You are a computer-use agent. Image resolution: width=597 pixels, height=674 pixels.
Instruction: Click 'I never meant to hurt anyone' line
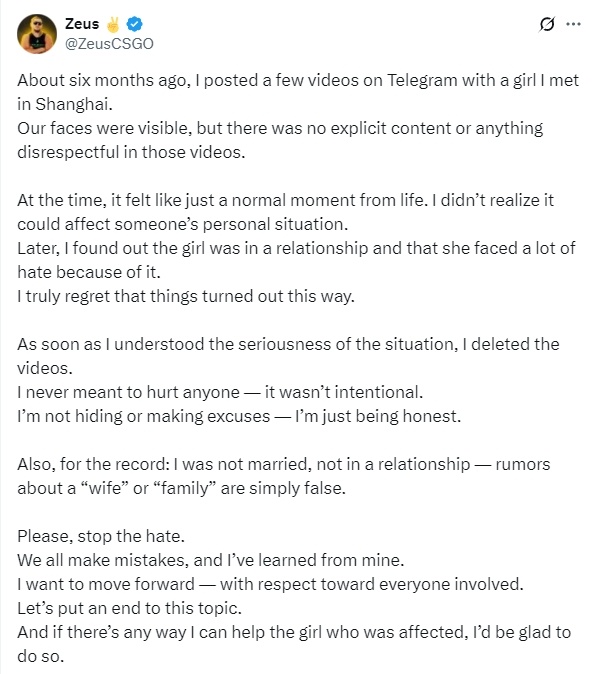(x=220, y=392)
